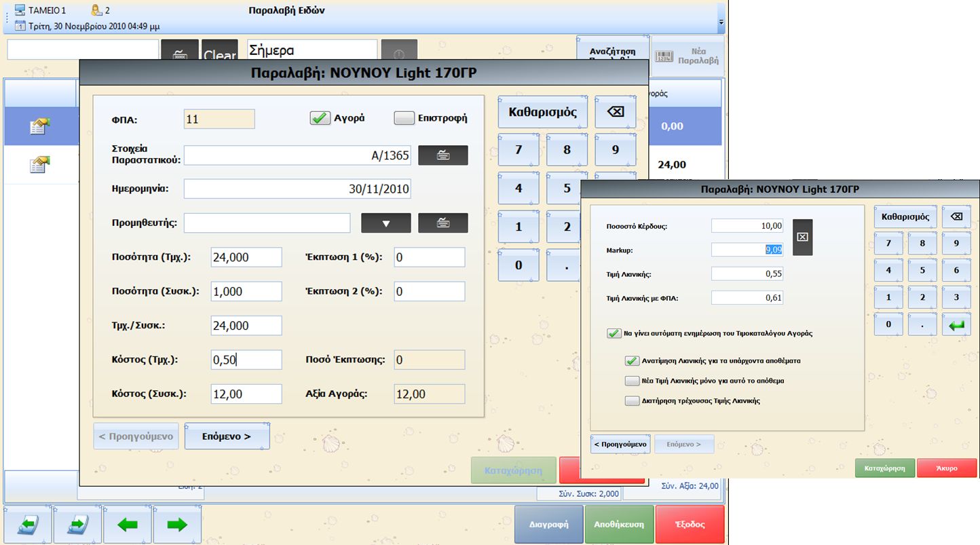The image size is (980, 545).
Task: Click the Κόστος (Συσκ.) field showing 12,00
Action: 246,394
